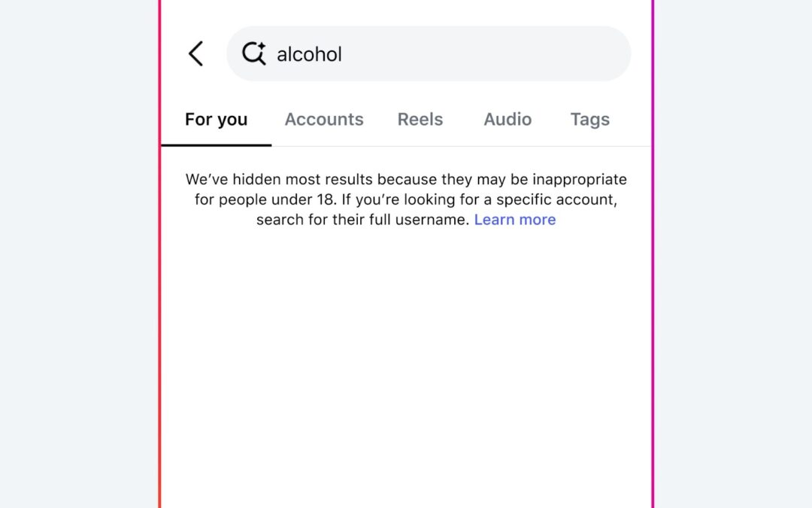Show audio results for alcohol
This screenshot has height=508, width=812.
click(507, 120)
